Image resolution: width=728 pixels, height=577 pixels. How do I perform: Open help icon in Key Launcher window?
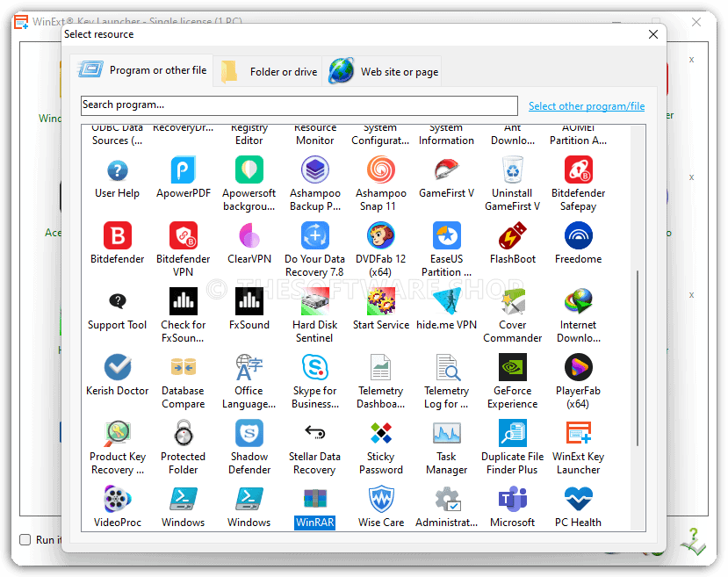tap(693, 542)
